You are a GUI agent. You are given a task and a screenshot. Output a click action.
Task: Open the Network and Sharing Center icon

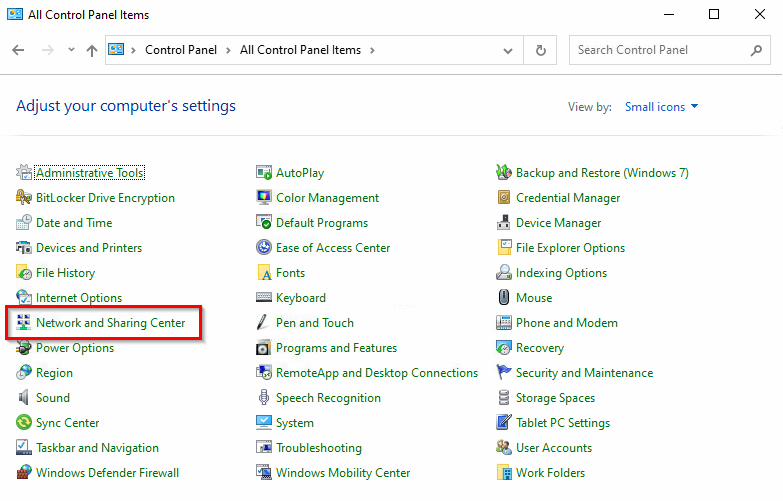(x=23, y=323)
